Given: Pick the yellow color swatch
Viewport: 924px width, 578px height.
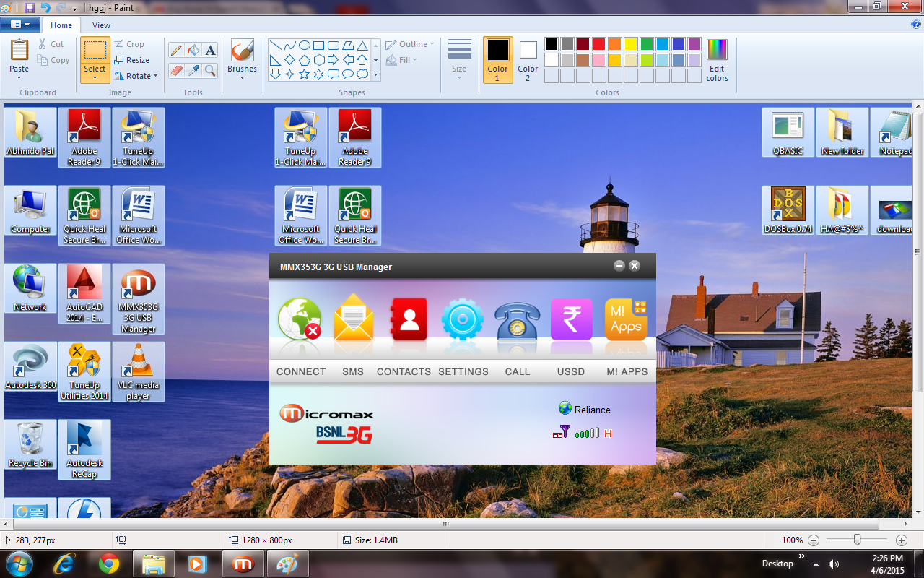Looking at the screenshot, I should click(x=630, y=44).
